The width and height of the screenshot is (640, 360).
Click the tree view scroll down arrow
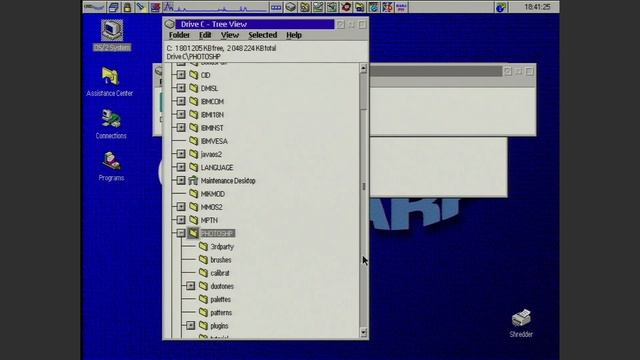[364, 332]
